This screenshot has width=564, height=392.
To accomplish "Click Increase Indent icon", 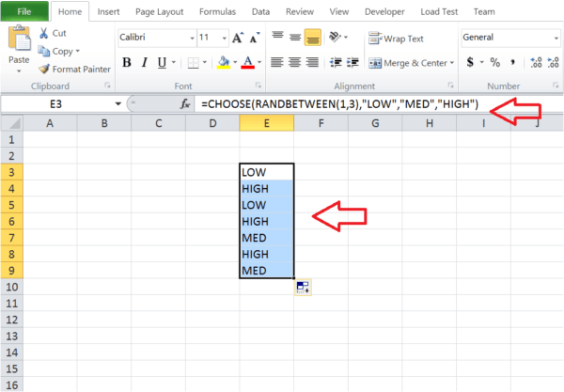I will (x=352, y=63).
